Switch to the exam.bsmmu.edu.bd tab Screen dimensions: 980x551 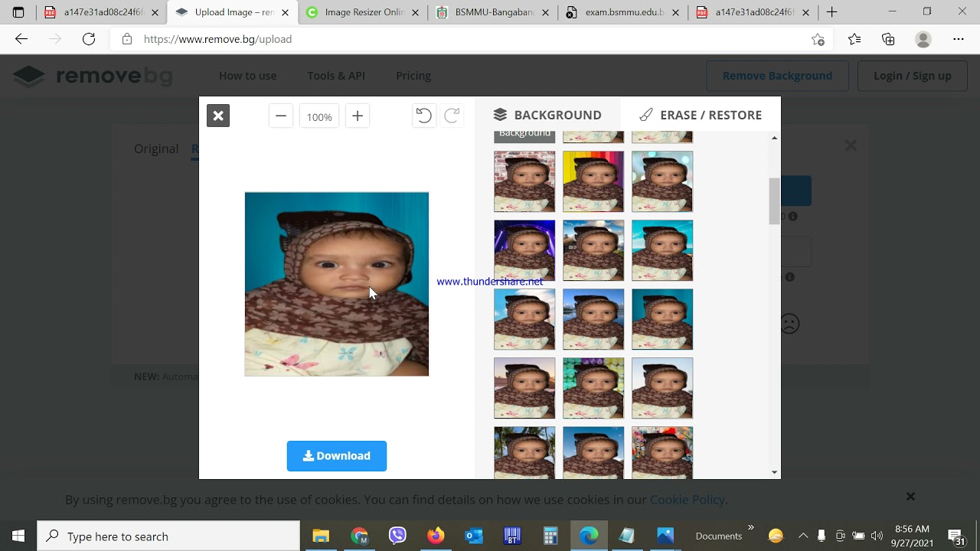[x=624, y=12]
